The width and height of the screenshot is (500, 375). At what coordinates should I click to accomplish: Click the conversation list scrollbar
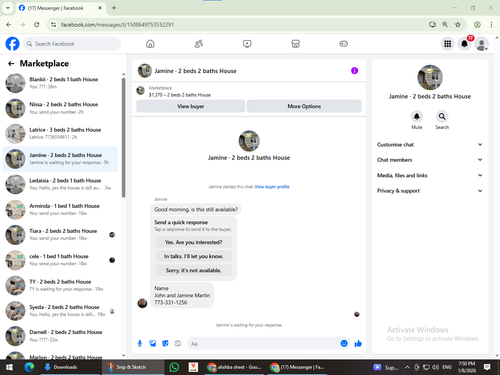(124, 137)
